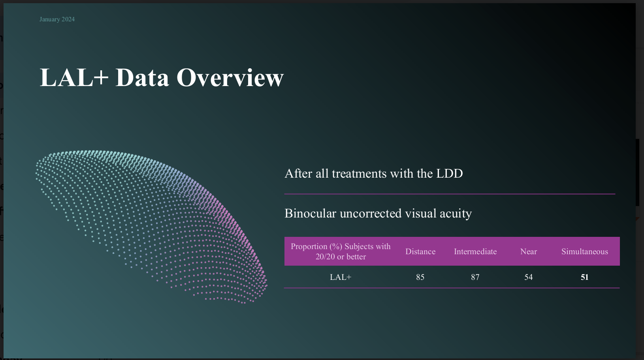Select the 'Distance' column header
The height and width of the screenshot is (360, 644).
420,251
